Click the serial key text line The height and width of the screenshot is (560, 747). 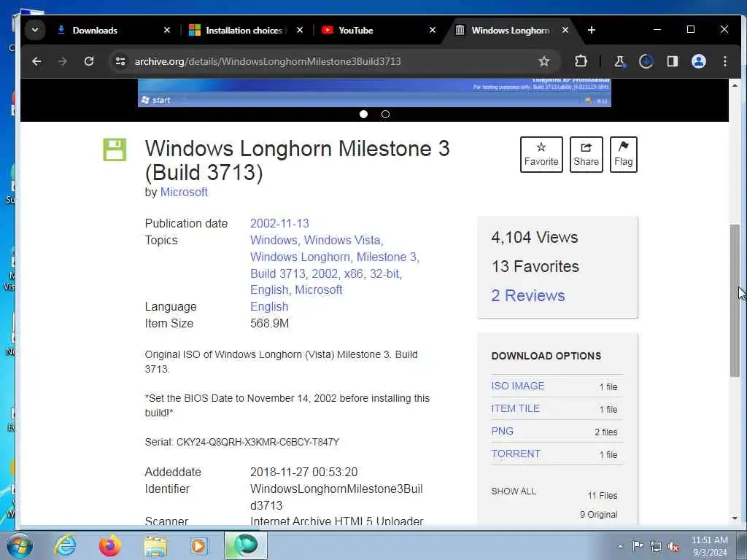242,442
